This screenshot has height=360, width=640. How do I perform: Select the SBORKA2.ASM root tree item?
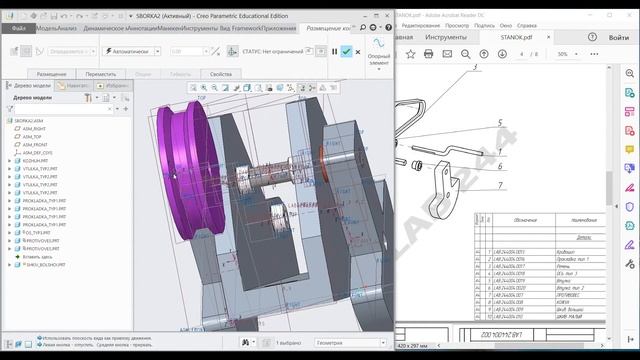tap(28, 121)
